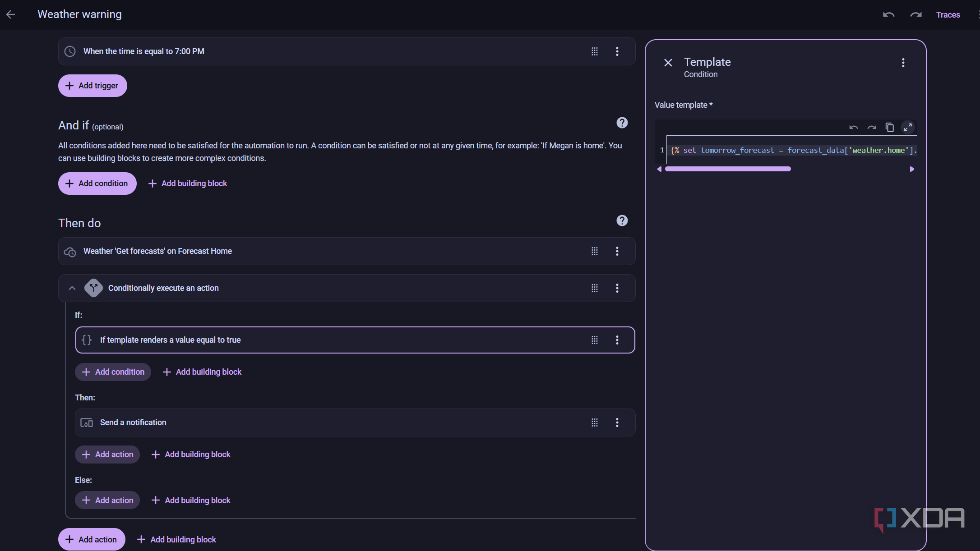Viewport: 980px width, 551px height.
Task: Redo edit in the value template editor
Action: [872, 128]
